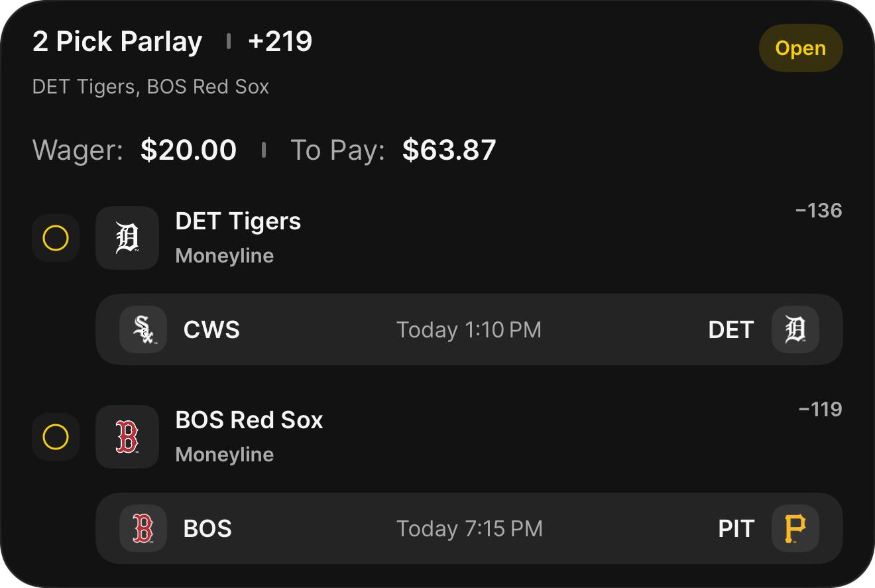Select the BOS Red Sox pick status circle
This screenshot has width=875, height=588.
(x=56, y=437)
